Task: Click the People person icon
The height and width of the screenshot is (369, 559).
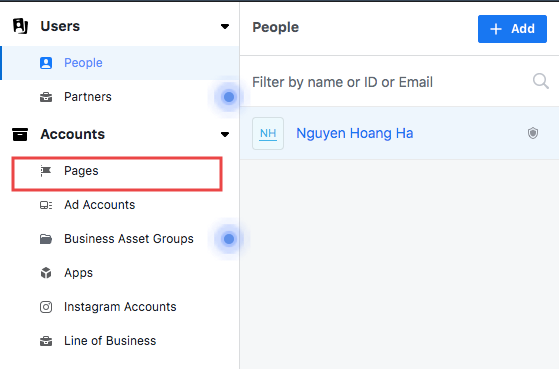Action: pos(46,63)
